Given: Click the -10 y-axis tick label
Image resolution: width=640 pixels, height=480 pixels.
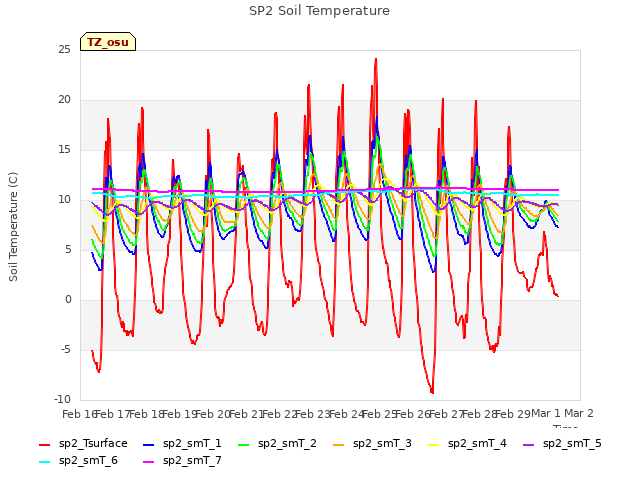Looking at the screenshot, I should click(x=62, y=399).
